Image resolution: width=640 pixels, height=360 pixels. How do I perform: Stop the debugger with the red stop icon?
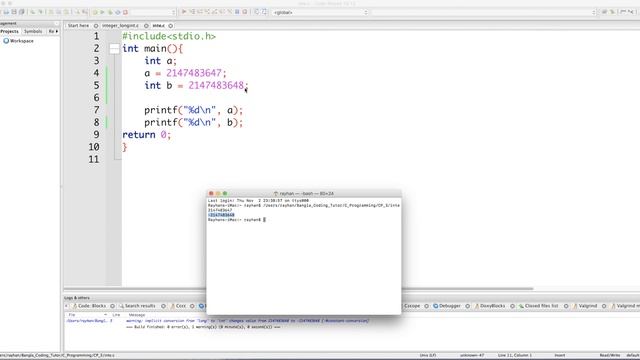point(245,12)
